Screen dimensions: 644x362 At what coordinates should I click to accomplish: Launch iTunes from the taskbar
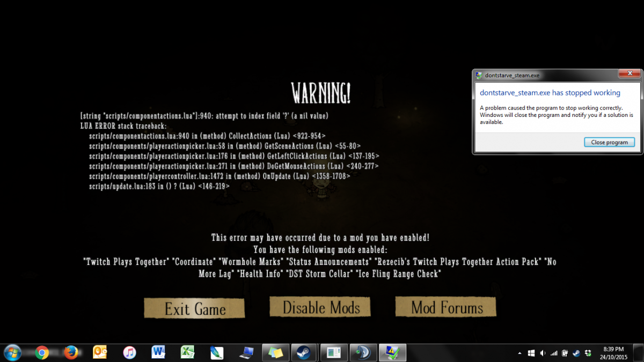tap(129, 352)
